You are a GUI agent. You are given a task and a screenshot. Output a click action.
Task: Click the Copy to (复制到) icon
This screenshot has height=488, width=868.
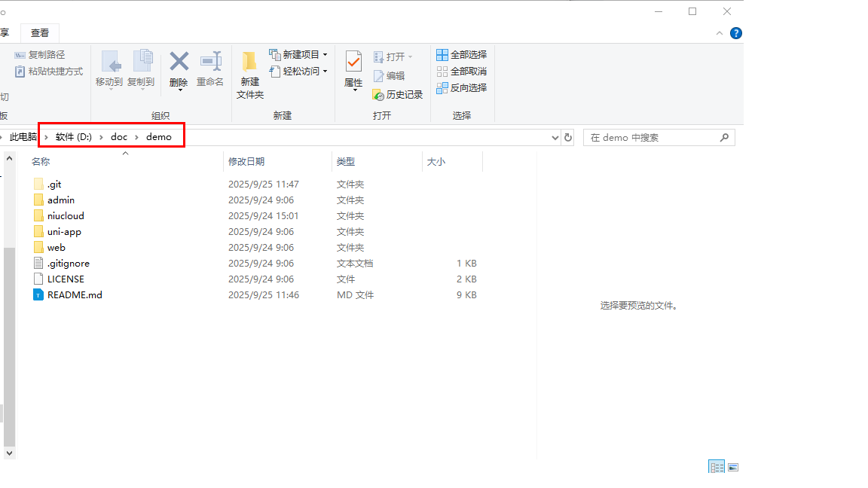pos(141,63)
